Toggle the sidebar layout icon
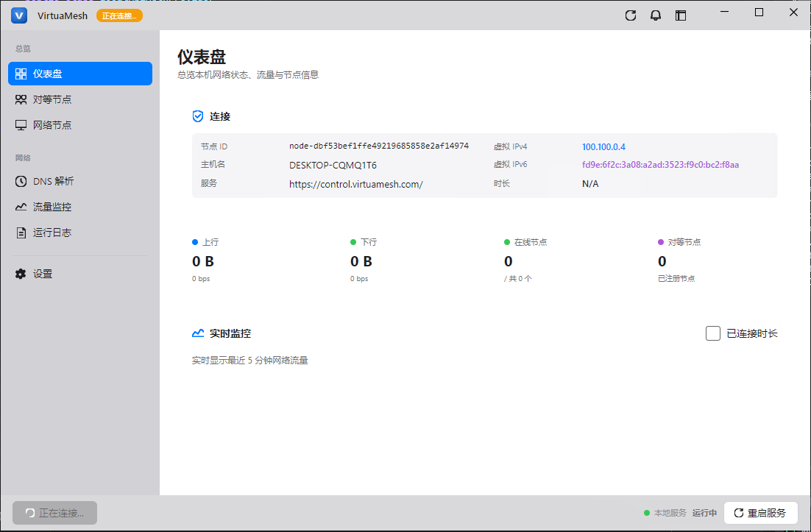Screen dimensions: 811x532 pyautogui.click(x=681, y=15)
